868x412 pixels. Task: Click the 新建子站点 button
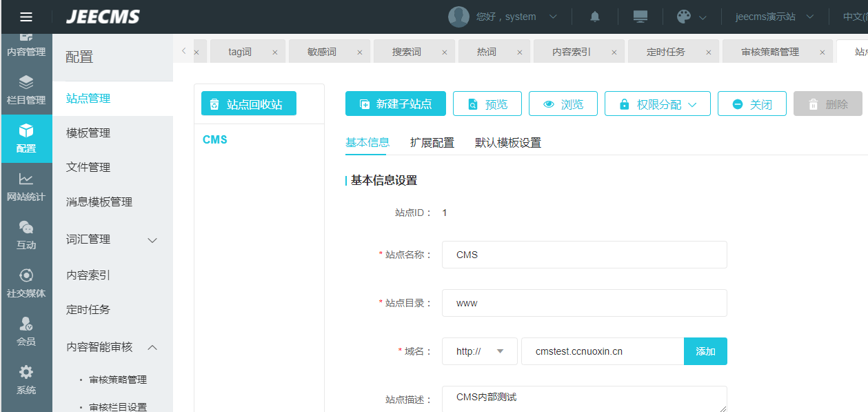396,104
